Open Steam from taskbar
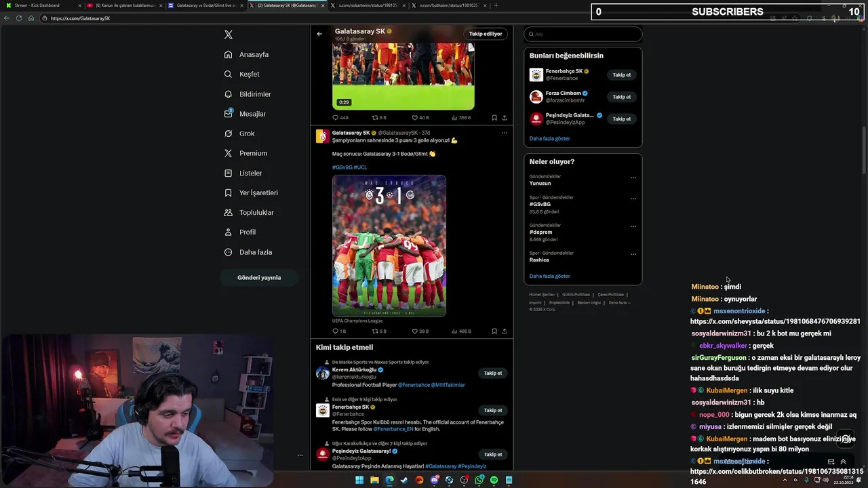The image size is (868, 488). [x=404, y=481]
